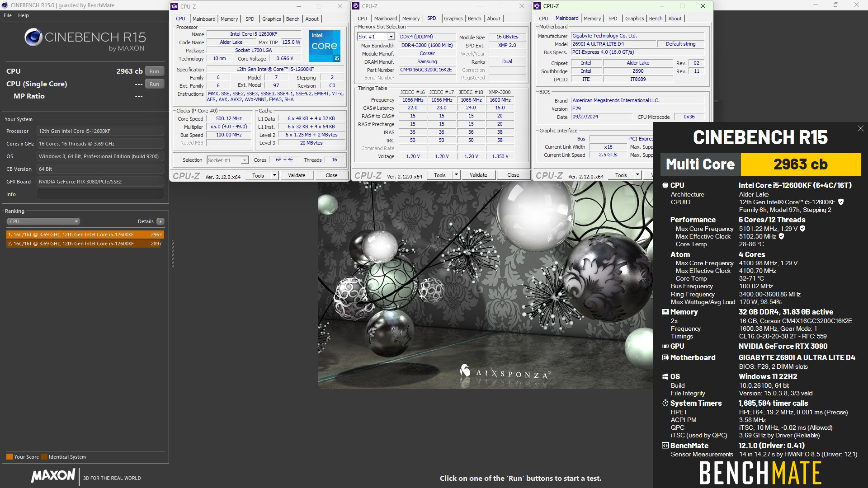Viewport: 868px width, 488px height.
Task: Click the 2963 cb Multi Core score
Action: point(801,164)
